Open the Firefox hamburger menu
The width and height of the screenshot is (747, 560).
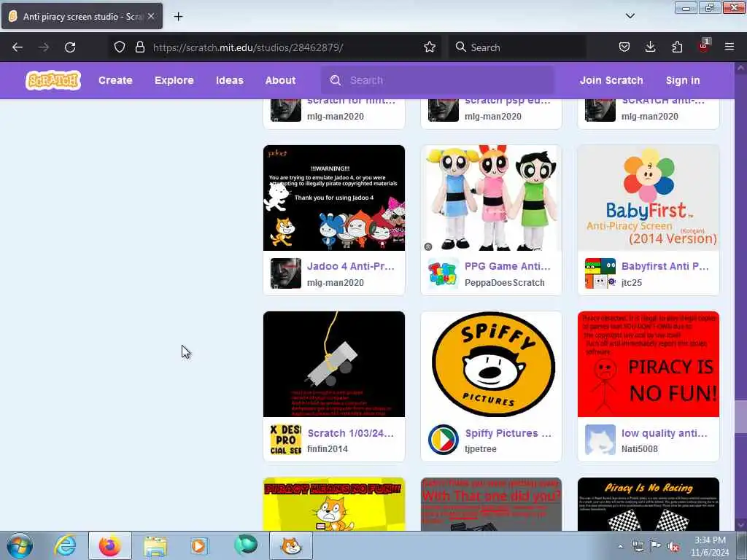[x=729, y=47]
